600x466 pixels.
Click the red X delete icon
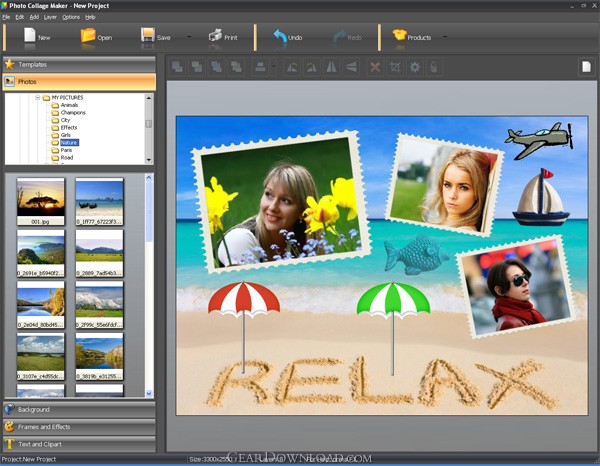(x=375, y=67)
